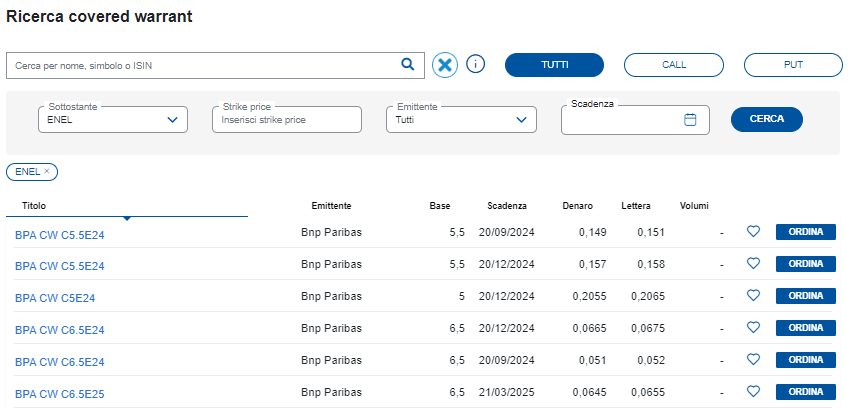This screenshot has height=408, width=867.
Task: Favorite the BPA CW C5.5E24 20/09/2024 row
Action: pyautogui.click(x=753, y=232)
